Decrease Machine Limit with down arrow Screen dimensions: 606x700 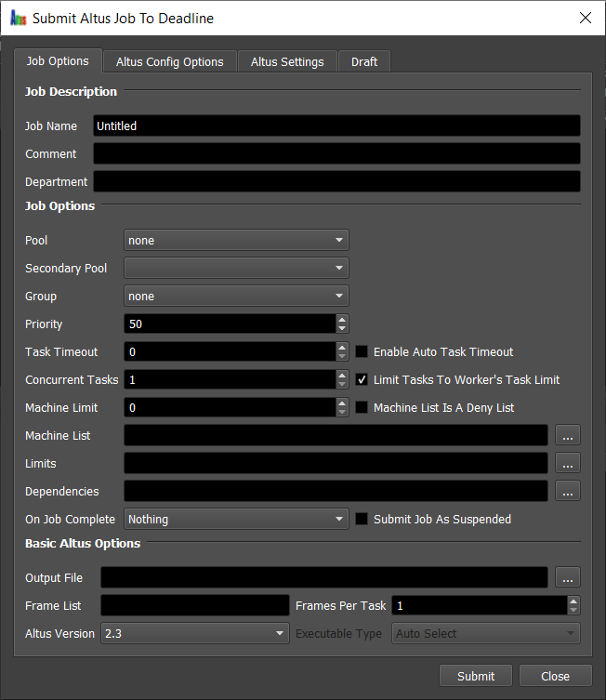342,412
